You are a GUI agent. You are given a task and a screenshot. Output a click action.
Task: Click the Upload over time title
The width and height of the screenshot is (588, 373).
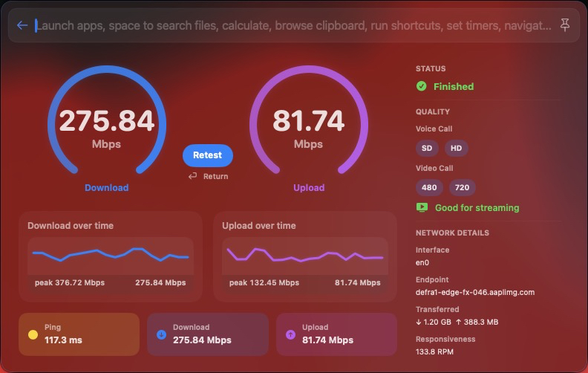(259, 226)
